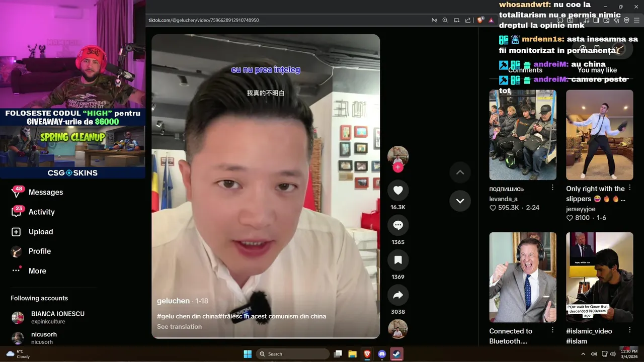Click the tiktok.com address bar URL
Screen dimensions: 644x362
click(x=204, y=20)
